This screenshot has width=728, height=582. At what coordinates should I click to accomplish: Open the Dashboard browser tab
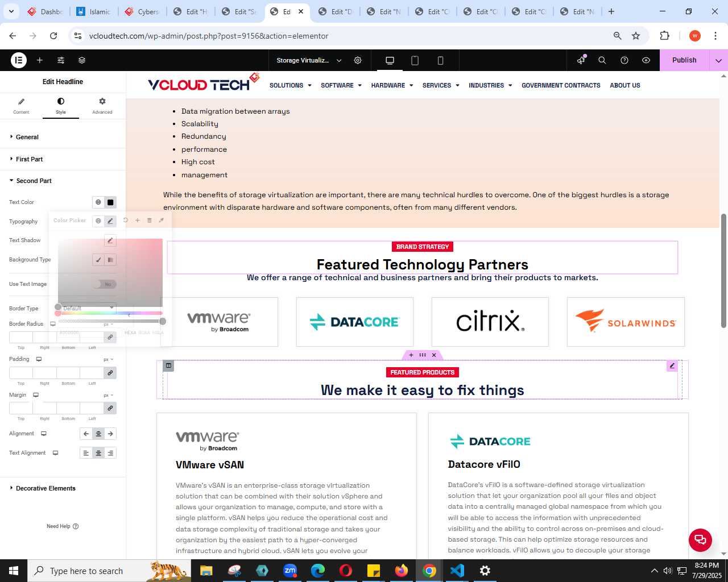coord(45,11)
